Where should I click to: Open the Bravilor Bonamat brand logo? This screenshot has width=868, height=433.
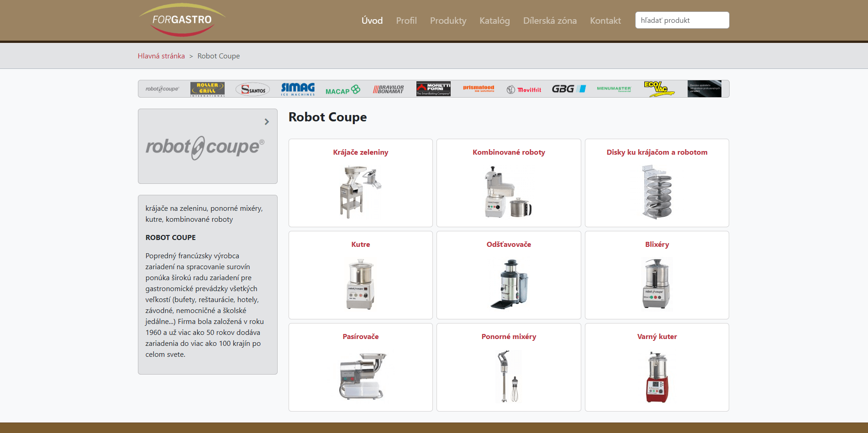(x=389, y=89)
